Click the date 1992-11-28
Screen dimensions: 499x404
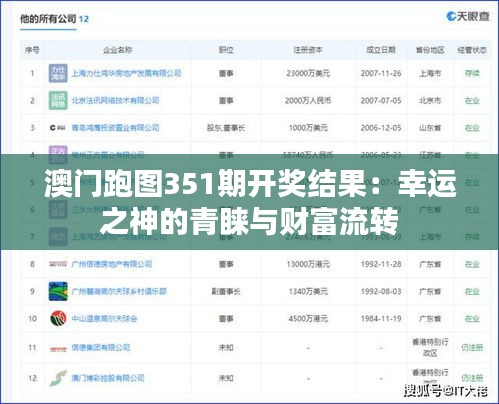click(381, 264)
